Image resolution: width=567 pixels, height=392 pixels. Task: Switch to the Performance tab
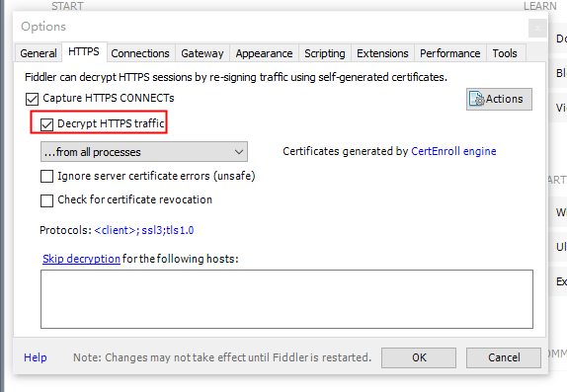pos(450,53)
